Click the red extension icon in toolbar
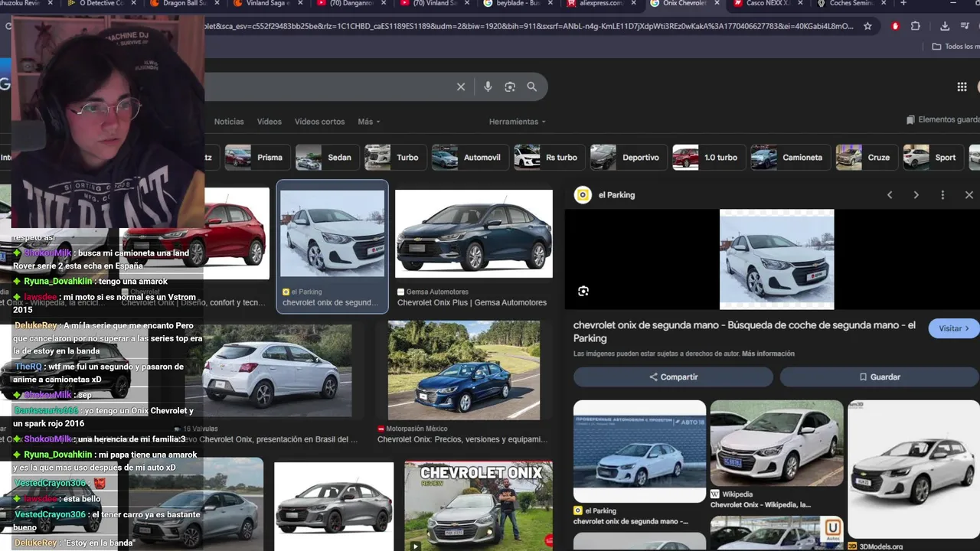This screenshot has width=980, height=551. point(895,26)
